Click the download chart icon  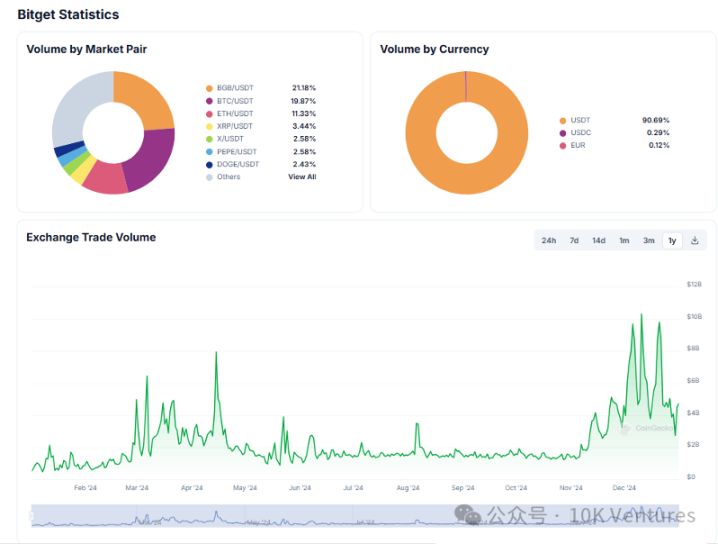point(695,240)
